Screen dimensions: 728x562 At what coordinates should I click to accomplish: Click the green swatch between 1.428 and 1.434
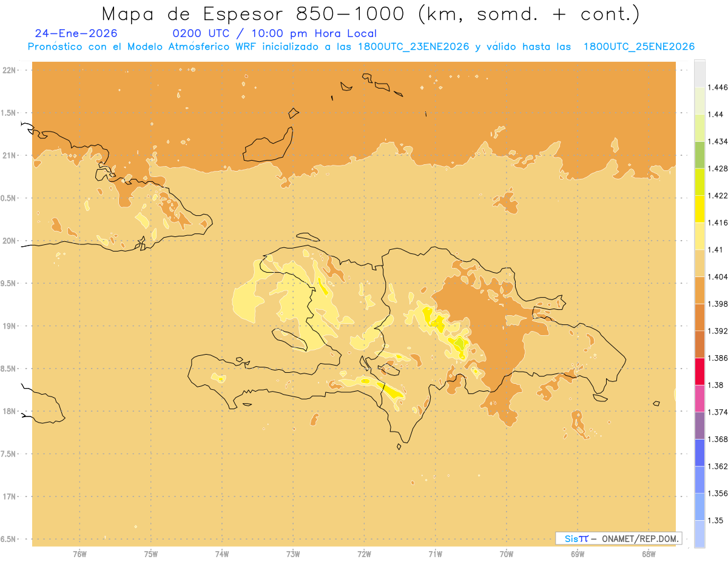[699, 155]
